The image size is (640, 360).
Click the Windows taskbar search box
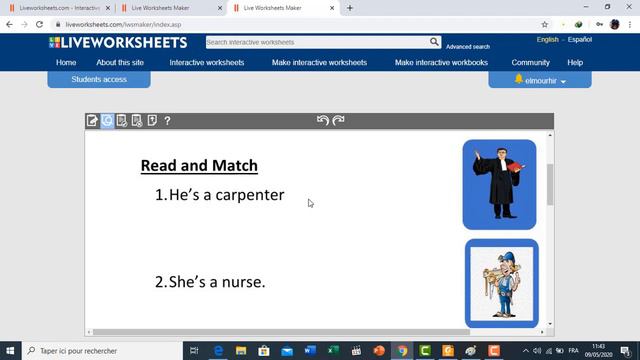[x=102, y=351]
